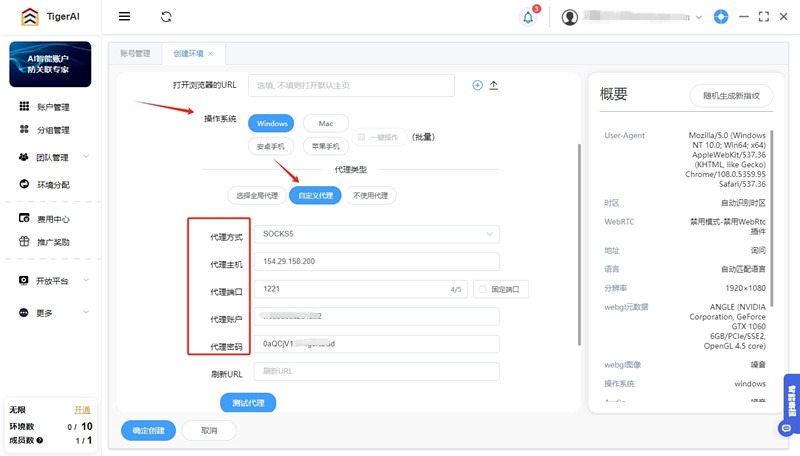The image size is (800, 456).
Task: Click the 1920×1080 resolution value
Action: click(x=745, y=288)
